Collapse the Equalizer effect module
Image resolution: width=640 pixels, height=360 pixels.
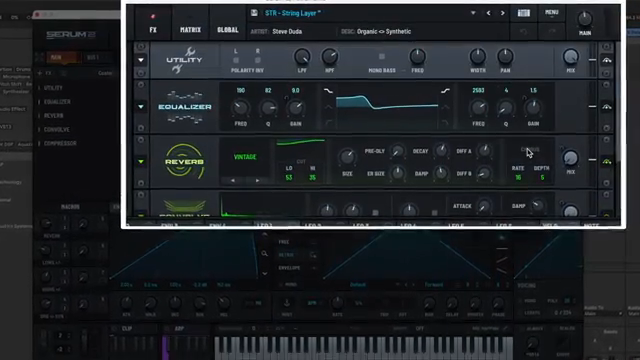pos(141,107)
